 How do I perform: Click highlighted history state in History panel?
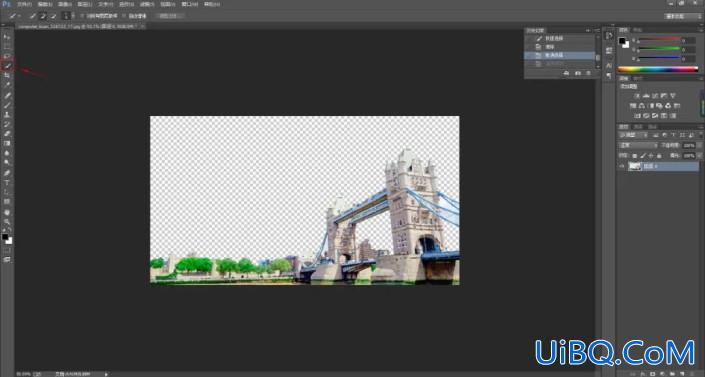click(x=560, y=55)
